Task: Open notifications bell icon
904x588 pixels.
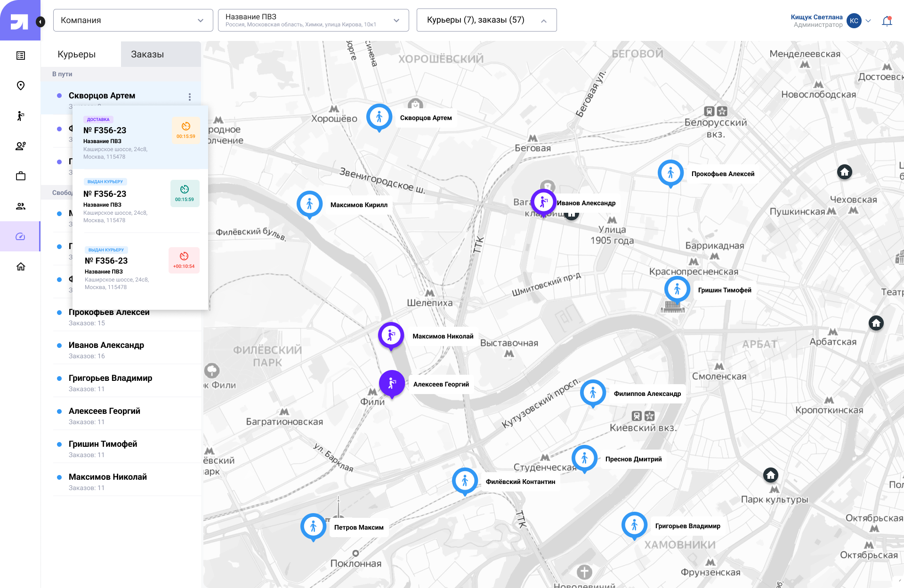Action: pos(887,21)
